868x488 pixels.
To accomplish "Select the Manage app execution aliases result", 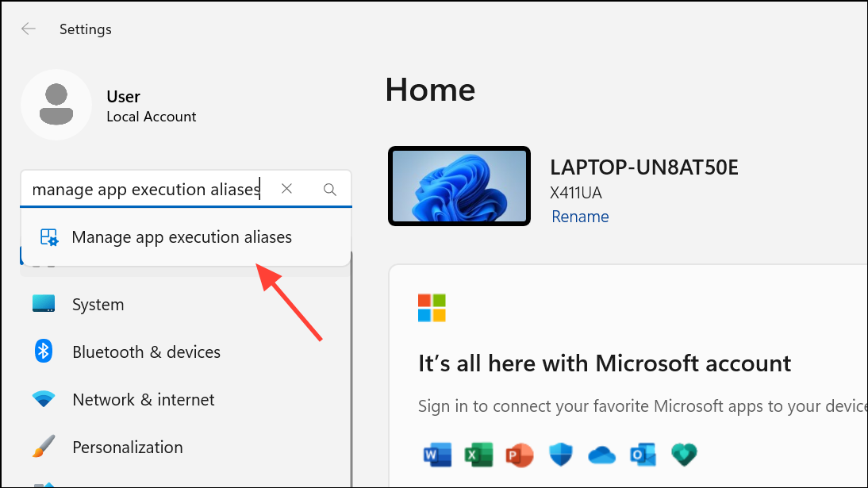I will click(182, 236).
